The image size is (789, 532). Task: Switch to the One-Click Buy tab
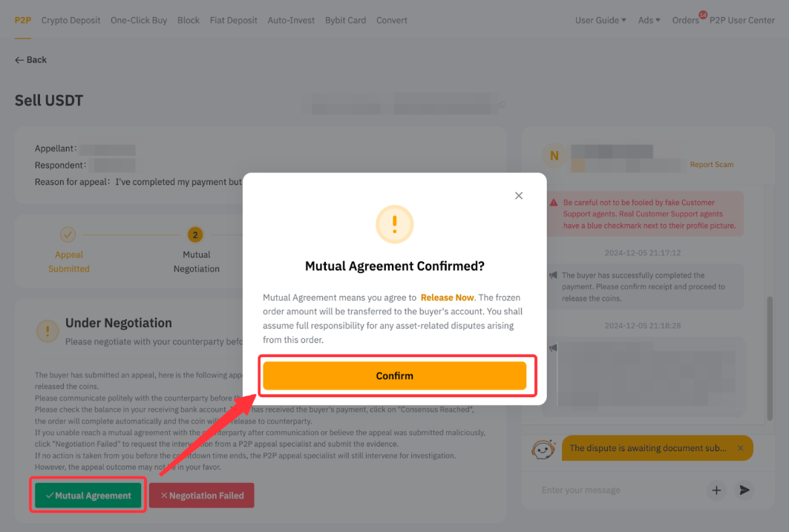pyautogui.click(x=139, y=20)
